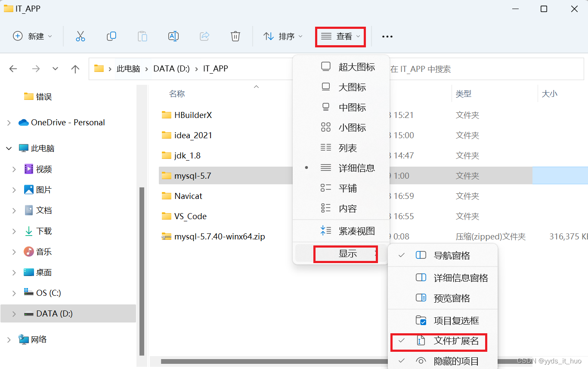The width and height of the screenshot is (588, 369).
Task: Go forward with the right arrow
Action: point(36,68)
